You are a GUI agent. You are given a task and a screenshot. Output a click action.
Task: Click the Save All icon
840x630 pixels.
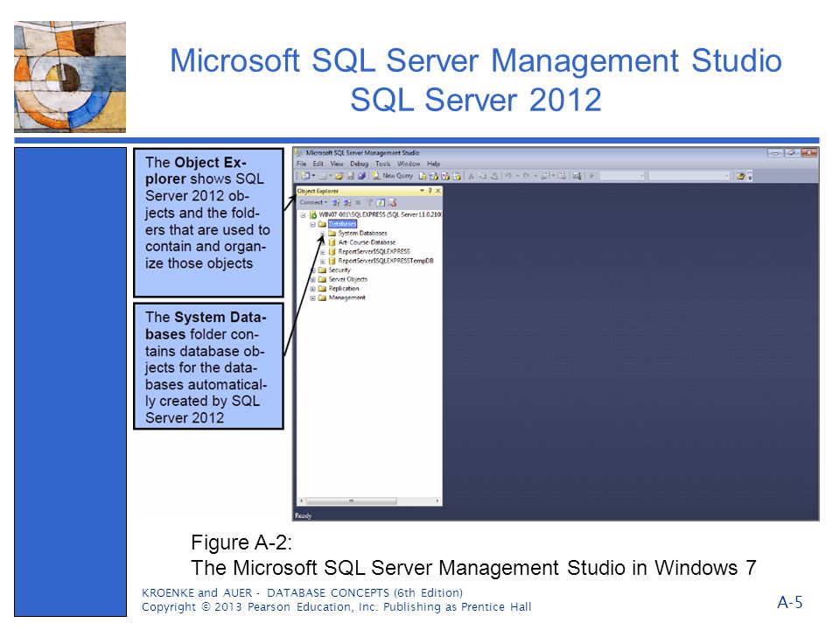pyautogui.click(x=361, y=176)
